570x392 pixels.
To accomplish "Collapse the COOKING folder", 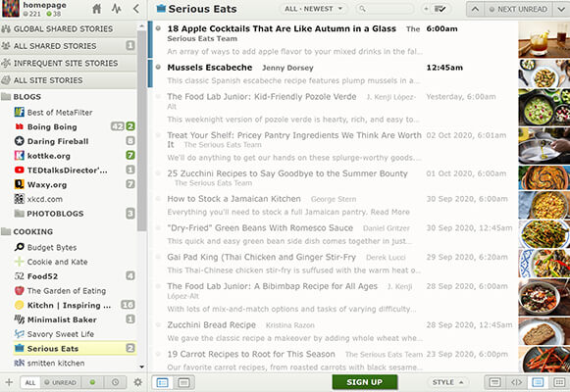I will (x=6, y=231).
